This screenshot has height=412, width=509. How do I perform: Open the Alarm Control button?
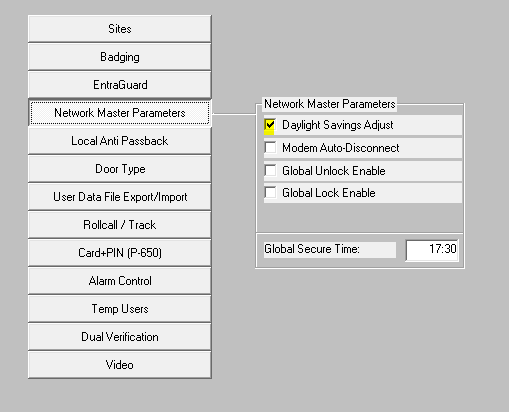tap(120, 281)
